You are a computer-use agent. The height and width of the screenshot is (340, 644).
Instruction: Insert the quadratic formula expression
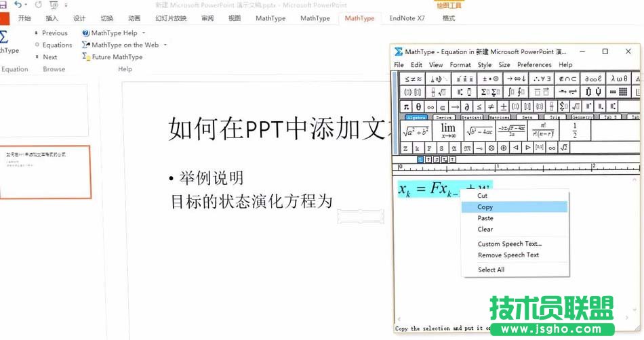[x=511, y=131]
